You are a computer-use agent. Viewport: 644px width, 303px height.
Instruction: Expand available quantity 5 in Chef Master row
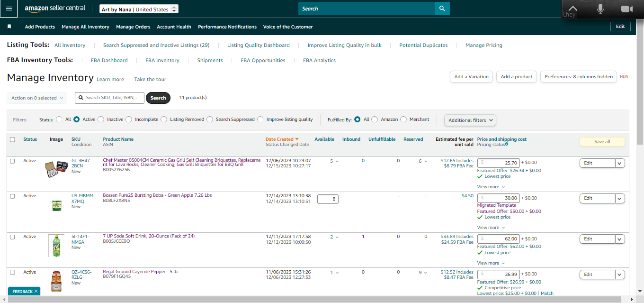334,161
